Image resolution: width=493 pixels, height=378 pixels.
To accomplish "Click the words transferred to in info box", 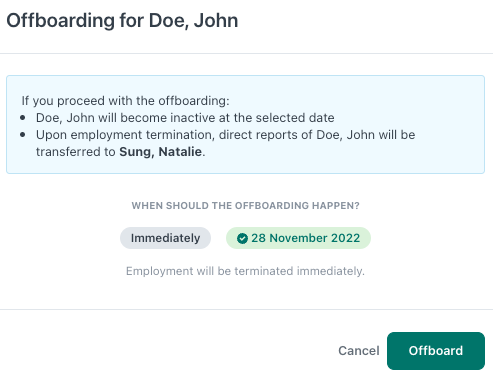I will (76, 152).
